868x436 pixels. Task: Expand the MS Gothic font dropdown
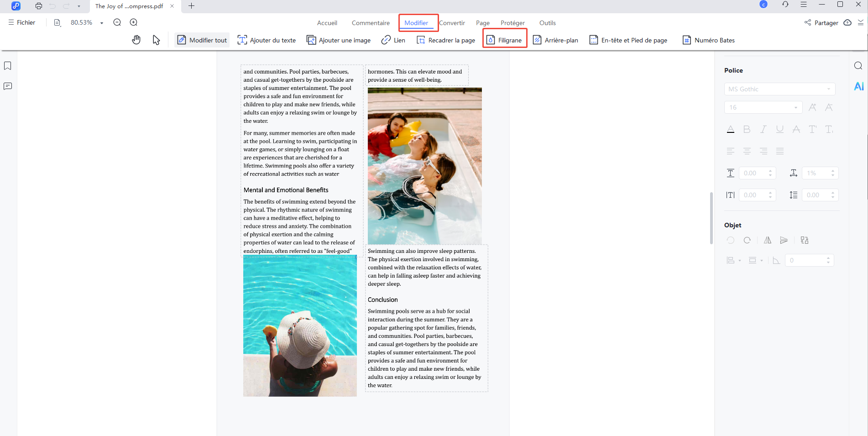tap(779, 89)
